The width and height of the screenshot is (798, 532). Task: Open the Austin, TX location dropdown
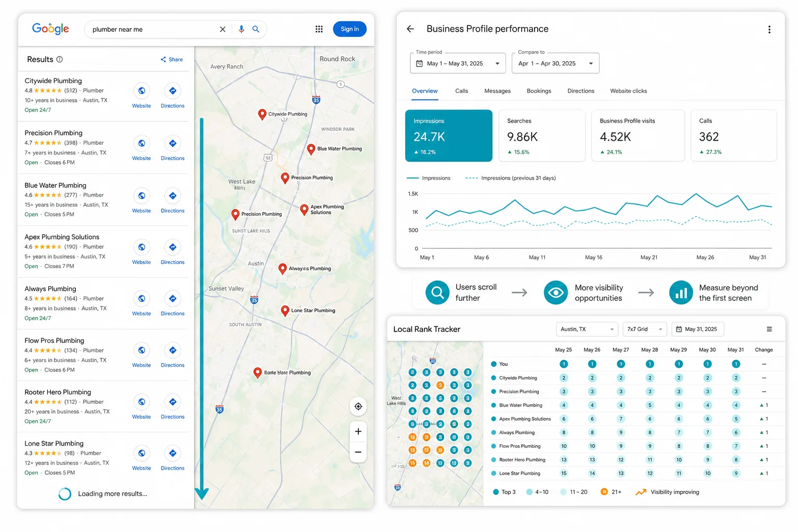587,329
